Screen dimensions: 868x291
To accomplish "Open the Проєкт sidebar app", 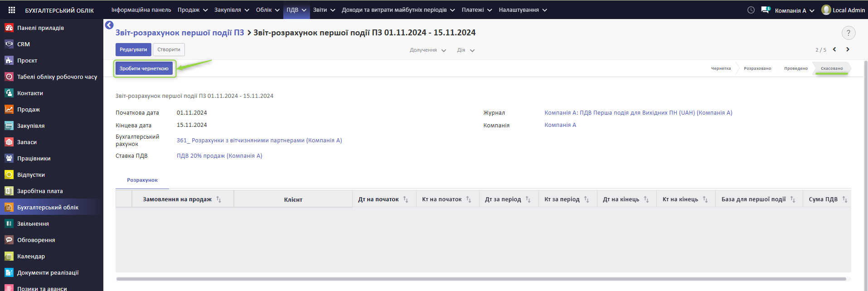I will 27,60.
